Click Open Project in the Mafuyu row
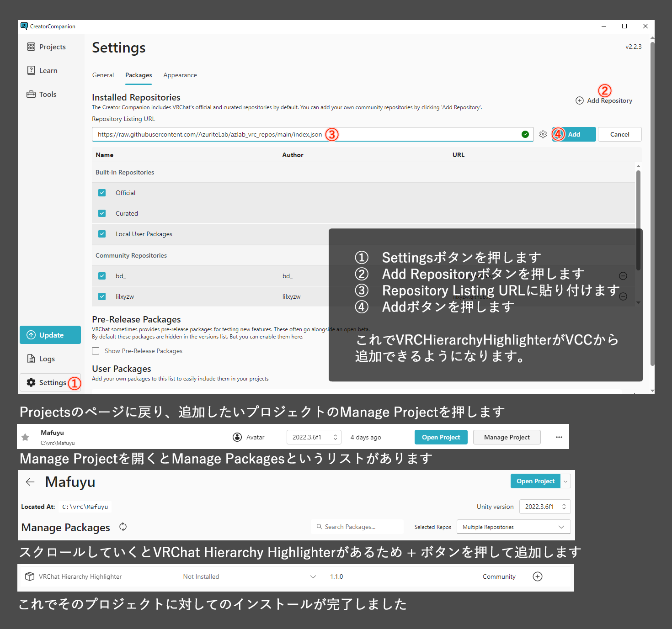This screenshot has height=629, width=672. [x=441, y=437]
